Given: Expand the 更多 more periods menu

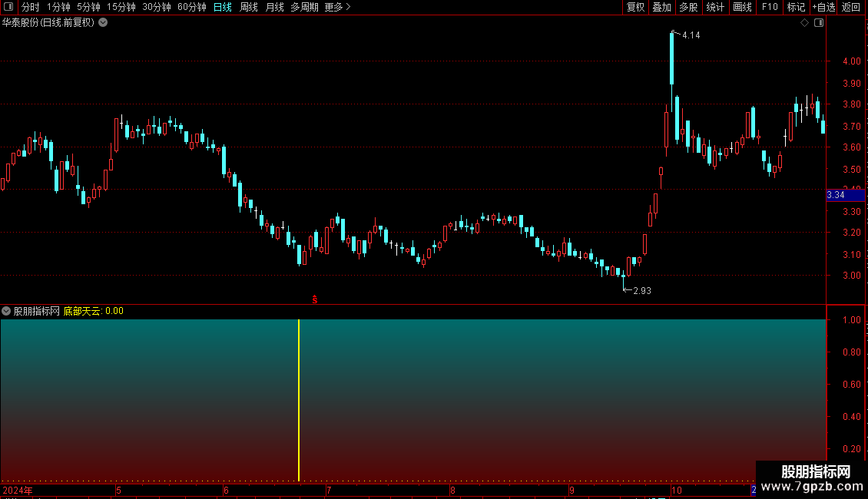Looking at the screenshot, I should (x=337, y=7).
